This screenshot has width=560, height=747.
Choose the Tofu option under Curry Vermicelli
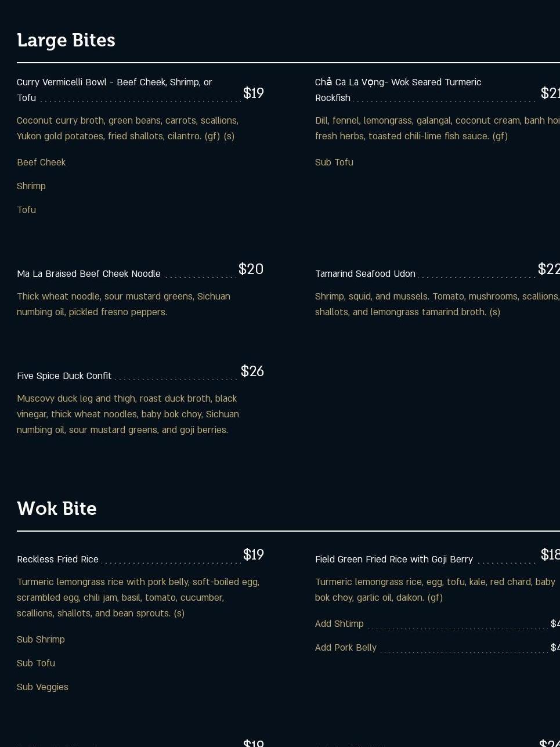click(x=27, y=210)
